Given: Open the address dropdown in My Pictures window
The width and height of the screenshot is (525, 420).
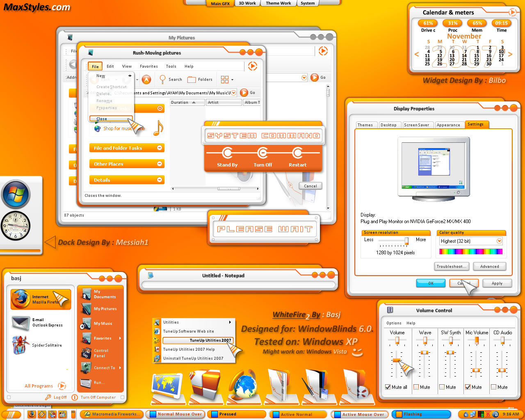Looking at the screenshot, I should click(304, 78).
